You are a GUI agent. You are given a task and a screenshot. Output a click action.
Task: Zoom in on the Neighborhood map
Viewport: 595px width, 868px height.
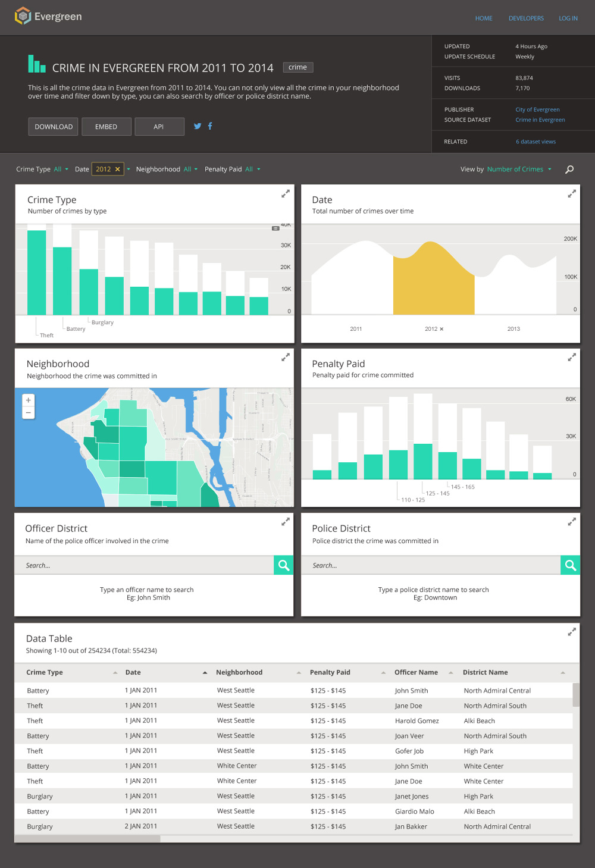[x=28, y=400]
